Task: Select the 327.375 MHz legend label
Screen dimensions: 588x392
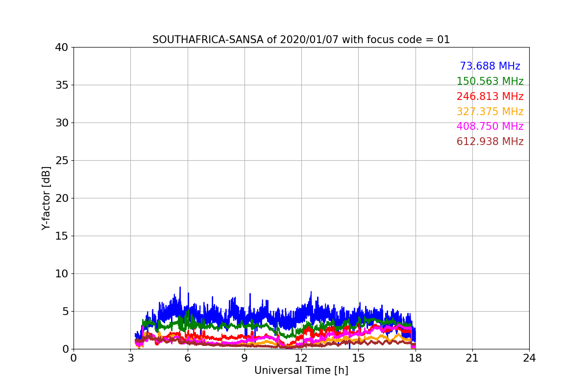Action: point(490,112)
